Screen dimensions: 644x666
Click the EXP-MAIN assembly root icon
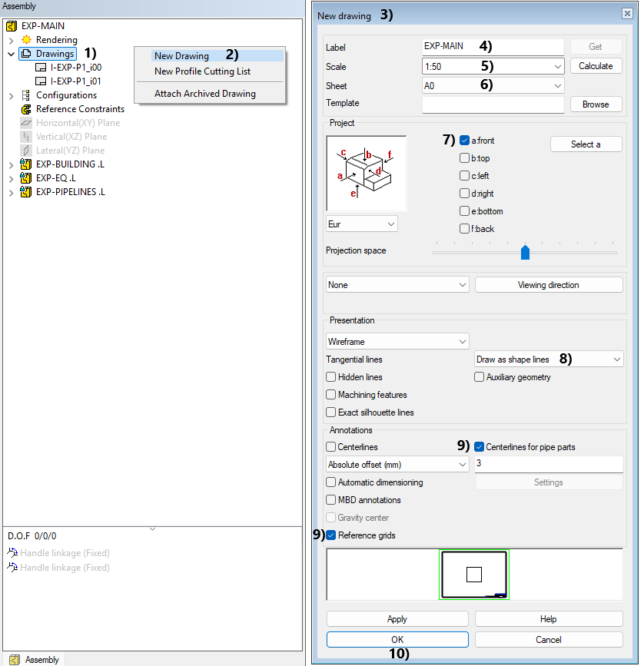coord(12,26)
